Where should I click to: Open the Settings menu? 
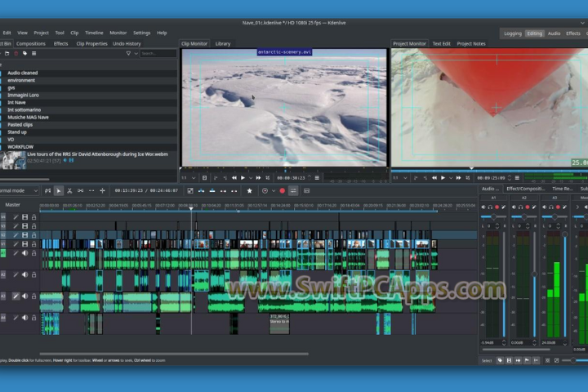click(x=142, y=33)
